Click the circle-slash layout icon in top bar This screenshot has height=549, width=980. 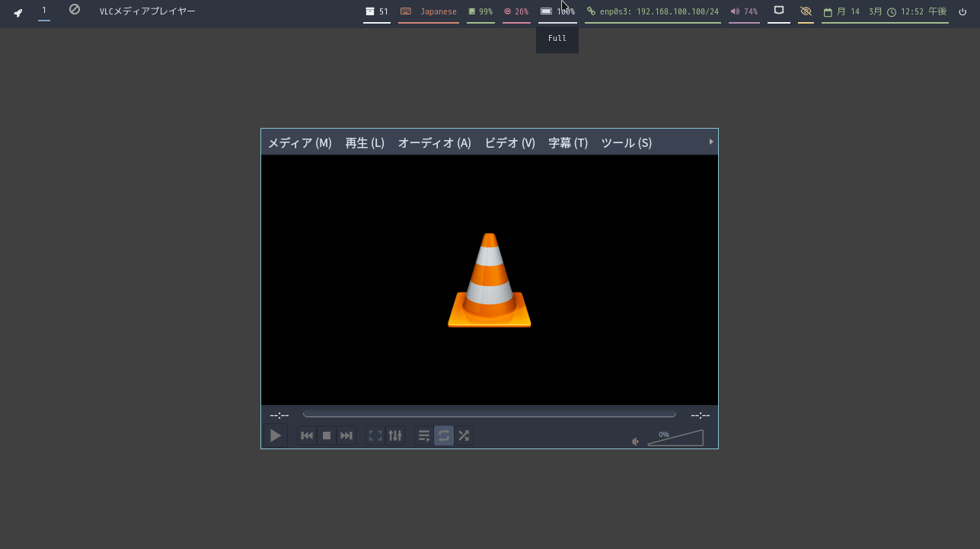click(x=75, y=10)
